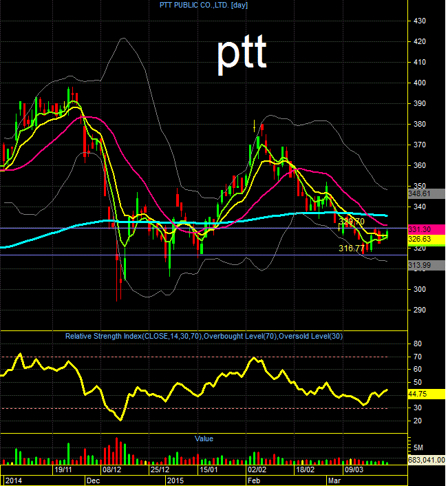Select the 348.61 upper band price tag
Image resolution: width=448 pixels, height=486 pixels.
click(427, 193)
